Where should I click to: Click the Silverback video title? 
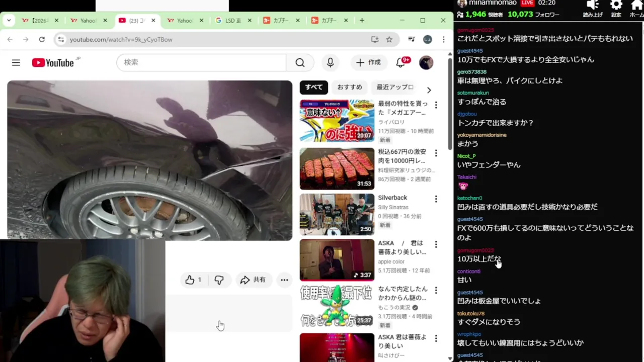click(x=392, y=198)
